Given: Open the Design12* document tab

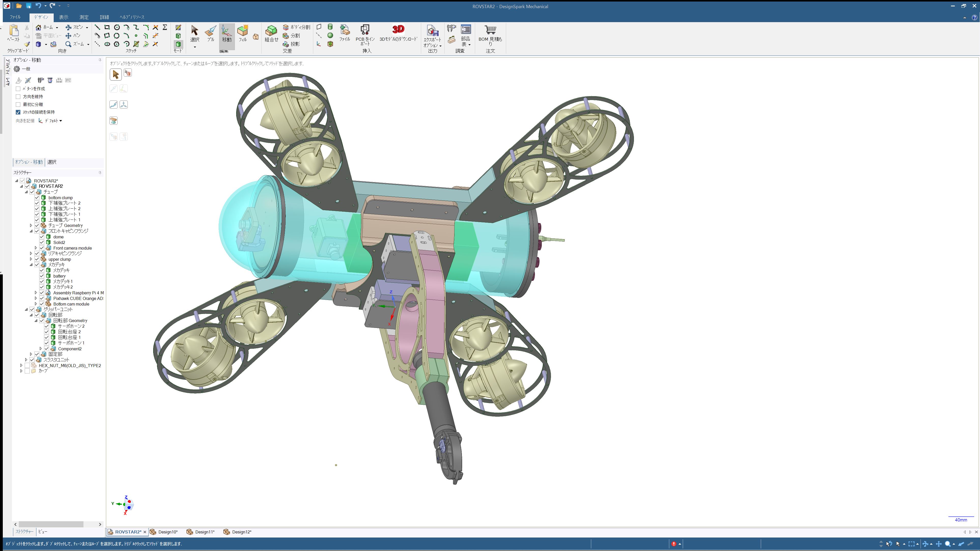Looking at the screenshot, I should tap(238, 532).
